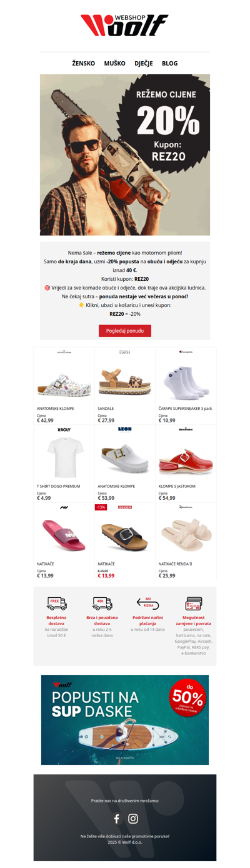Click the -13% discount badge

click(101, 507)
